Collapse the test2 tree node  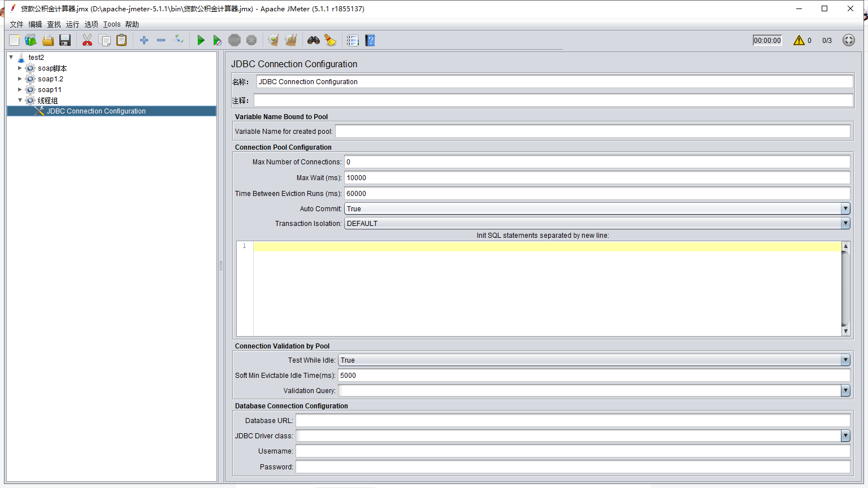(x=11, y=57)
